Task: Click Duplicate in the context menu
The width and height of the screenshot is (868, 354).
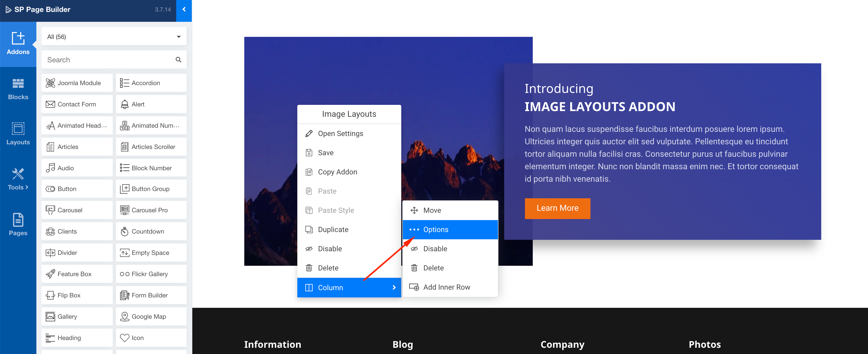Action: 333,229
